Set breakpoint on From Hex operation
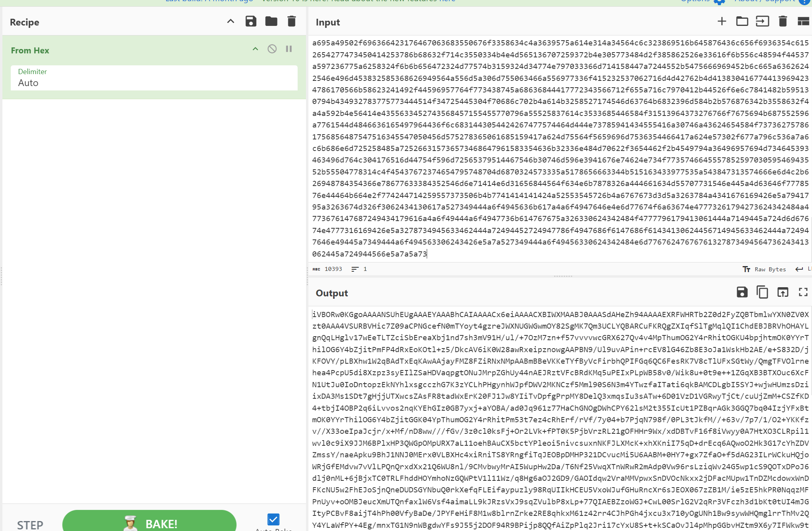The height and width of the screenshot is (531, 812). [x=289, y=49]
